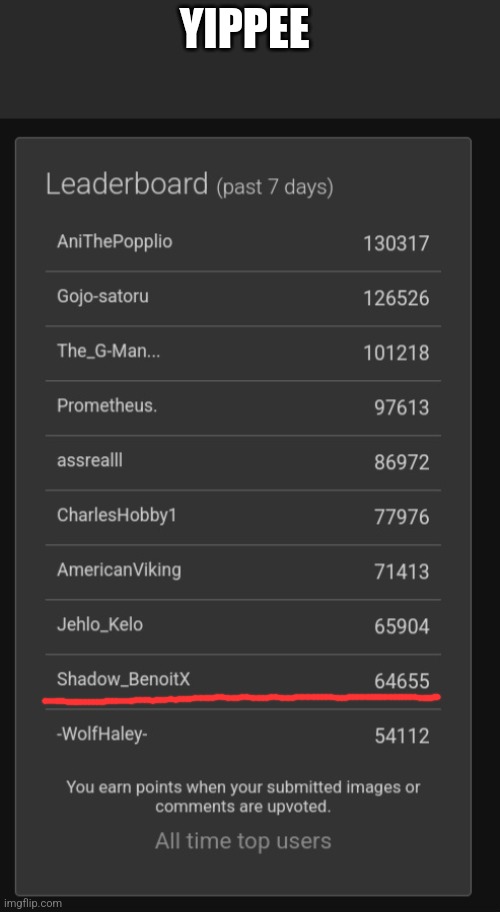Viewport: 500px width, 912px height.
Task: Visit CharlesHobby1's profile
Action: click(116, 515)
